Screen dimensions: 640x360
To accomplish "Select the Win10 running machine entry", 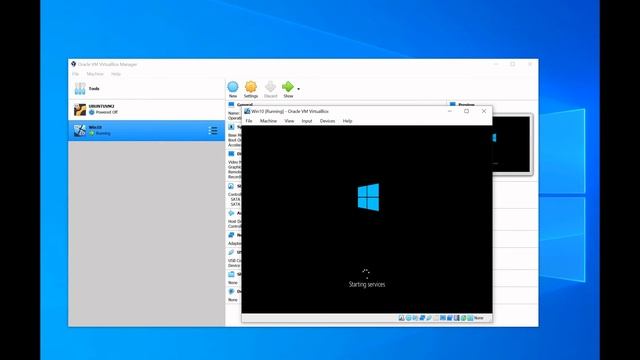I will 146,131.
